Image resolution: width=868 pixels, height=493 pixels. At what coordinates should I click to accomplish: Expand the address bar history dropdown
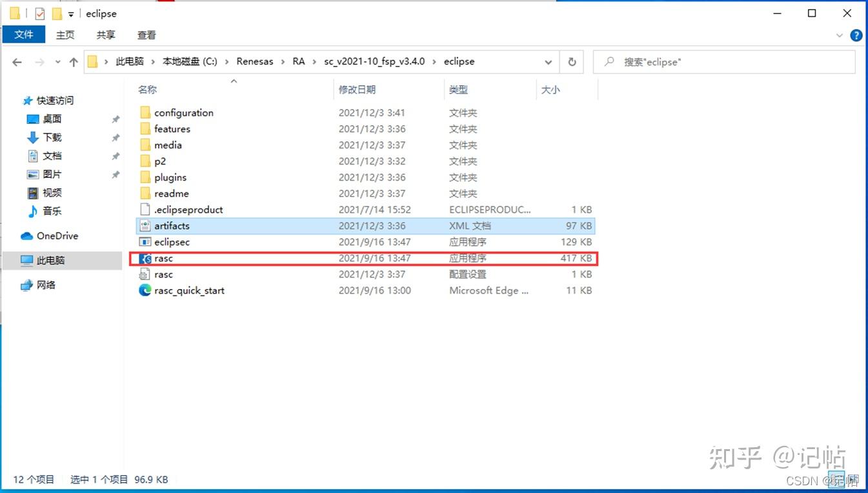(548, 61)
